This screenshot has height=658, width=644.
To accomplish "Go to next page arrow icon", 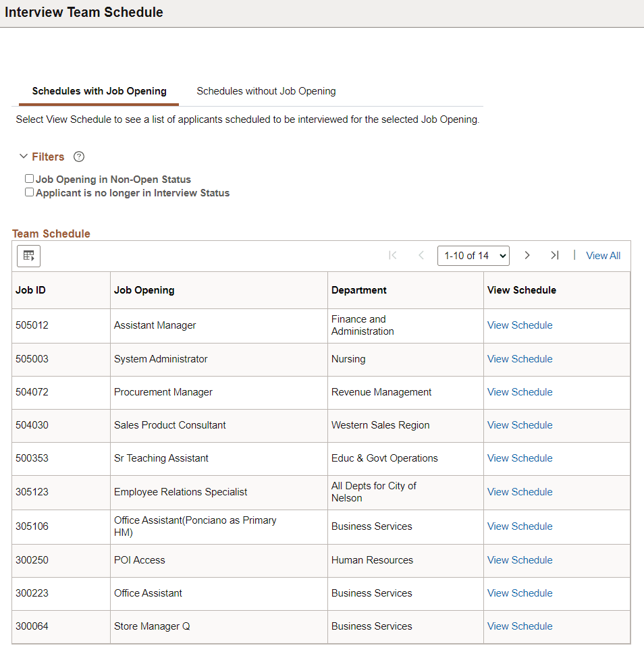I will [527, 255].
